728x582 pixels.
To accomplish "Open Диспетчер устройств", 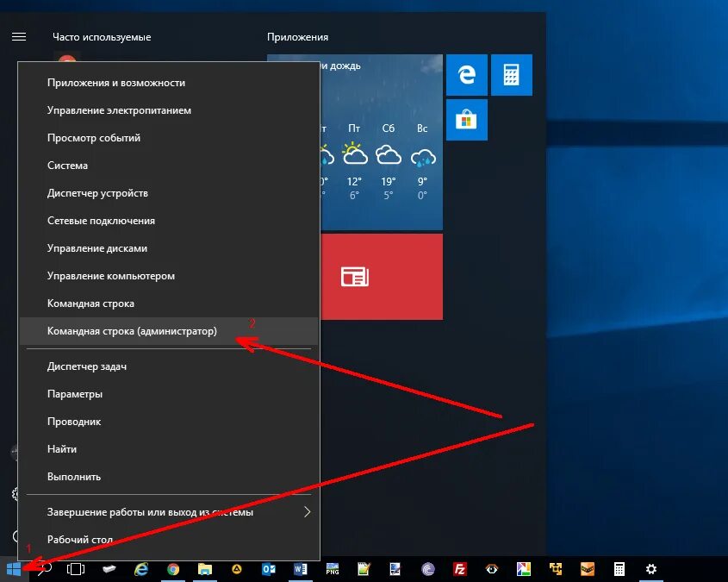I will 169,193.
